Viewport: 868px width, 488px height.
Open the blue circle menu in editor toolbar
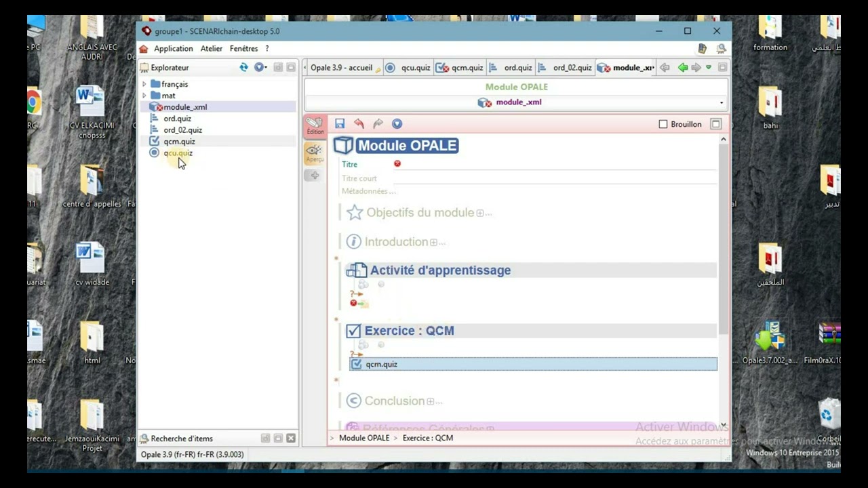[397, 124]
